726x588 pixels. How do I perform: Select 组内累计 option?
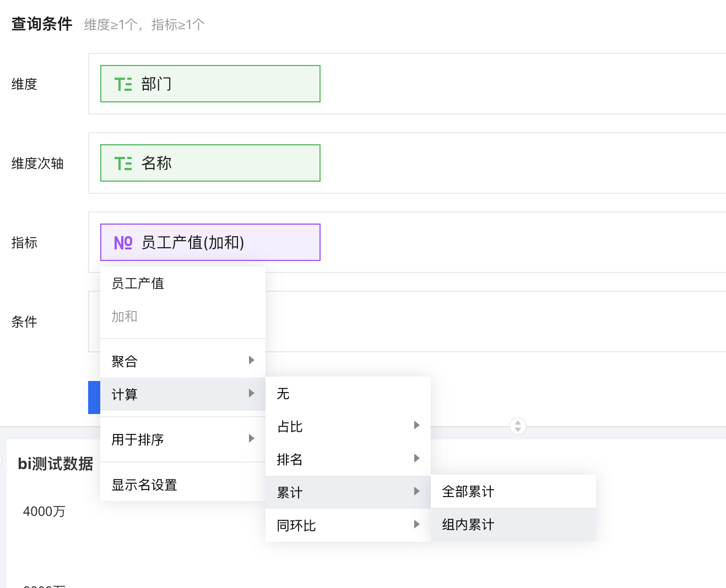(x=468, y=525)
